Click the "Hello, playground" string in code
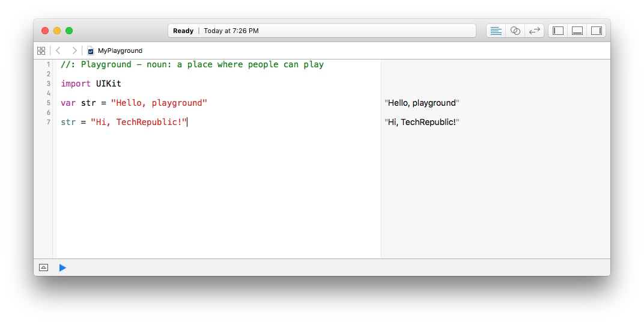 pos(159,103)
